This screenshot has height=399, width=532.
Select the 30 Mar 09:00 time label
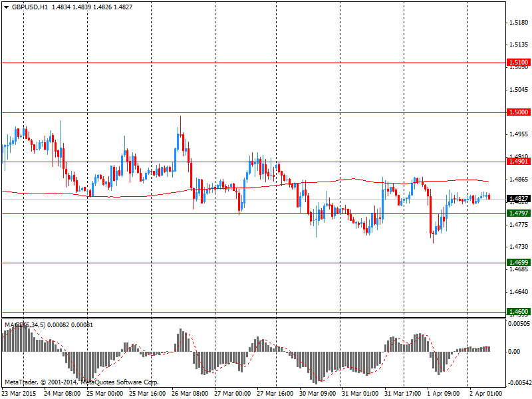pos(318,394)
